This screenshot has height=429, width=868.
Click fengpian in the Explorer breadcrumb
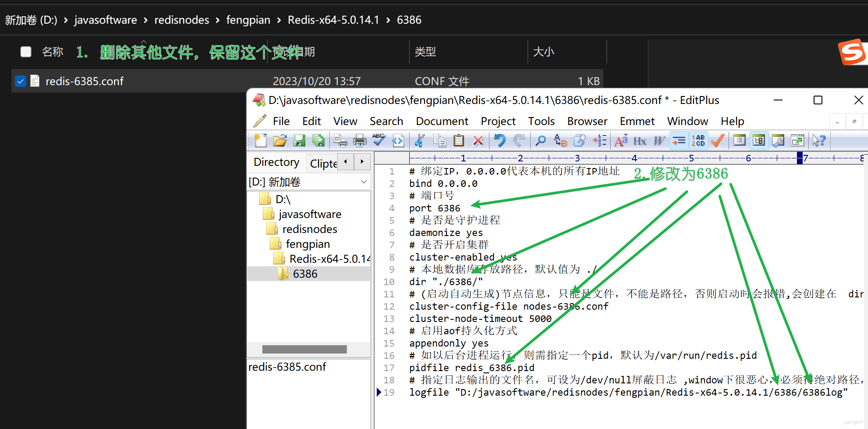[248, 20]
